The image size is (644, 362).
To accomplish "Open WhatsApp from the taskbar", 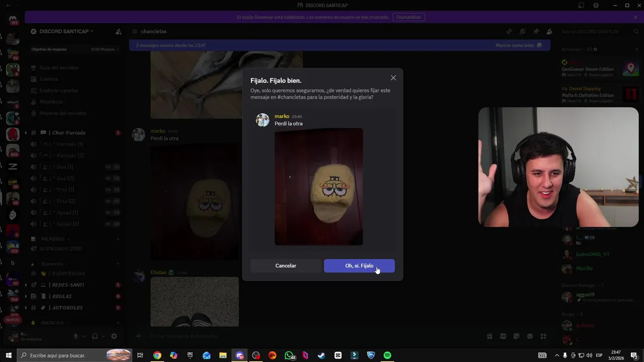I will pos(289,355).
